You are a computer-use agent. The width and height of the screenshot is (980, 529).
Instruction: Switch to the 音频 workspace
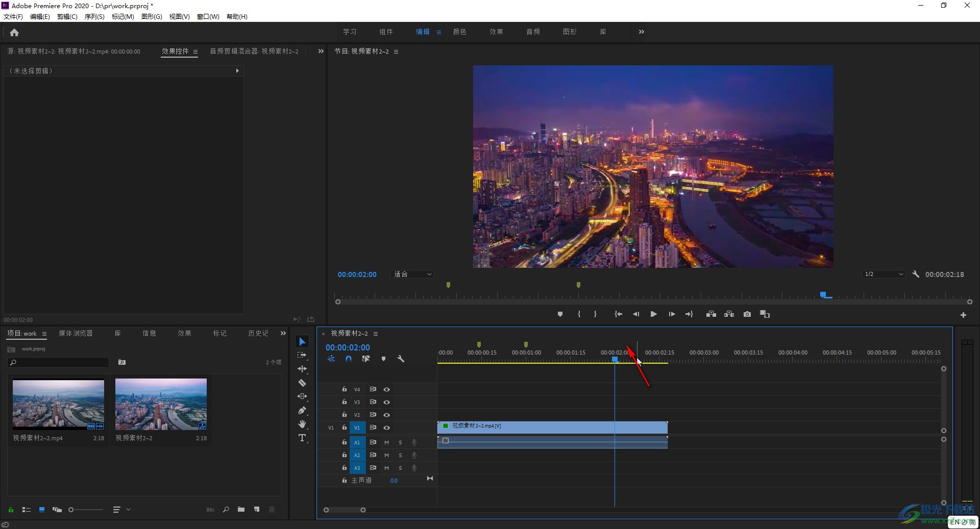(533, 32)
